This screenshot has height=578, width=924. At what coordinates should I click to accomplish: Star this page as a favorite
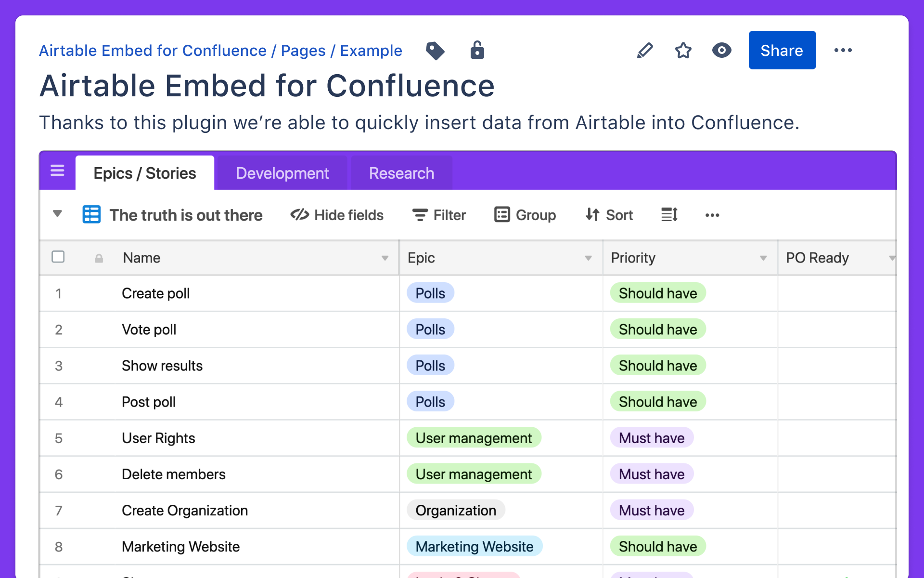[x=683, y=50]
